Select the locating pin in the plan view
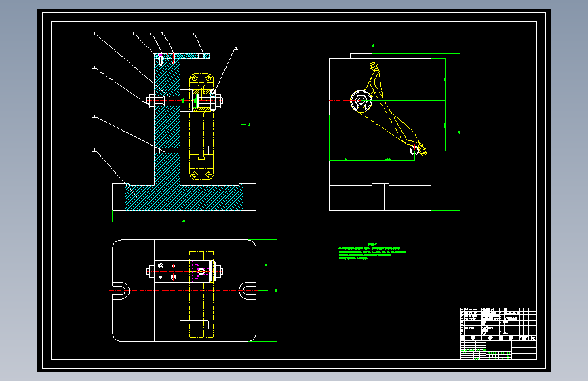This screenshot has height=381, width=588. (x=194, y=325)
